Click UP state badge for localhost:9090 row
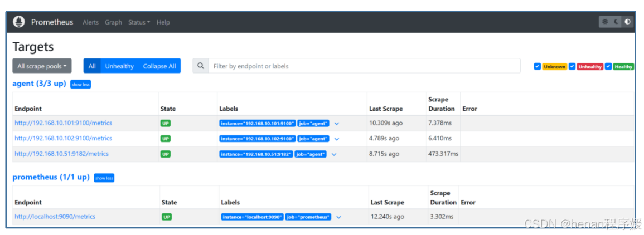The image size is (644, 235). pyautogui.click(x=167, y=217)
